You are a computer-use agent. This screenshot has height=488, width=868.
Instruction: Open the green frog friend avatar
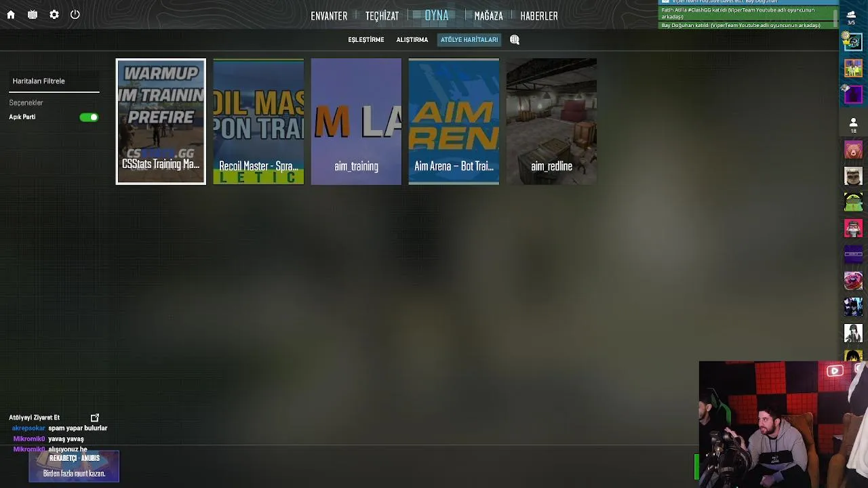[853, 202]
